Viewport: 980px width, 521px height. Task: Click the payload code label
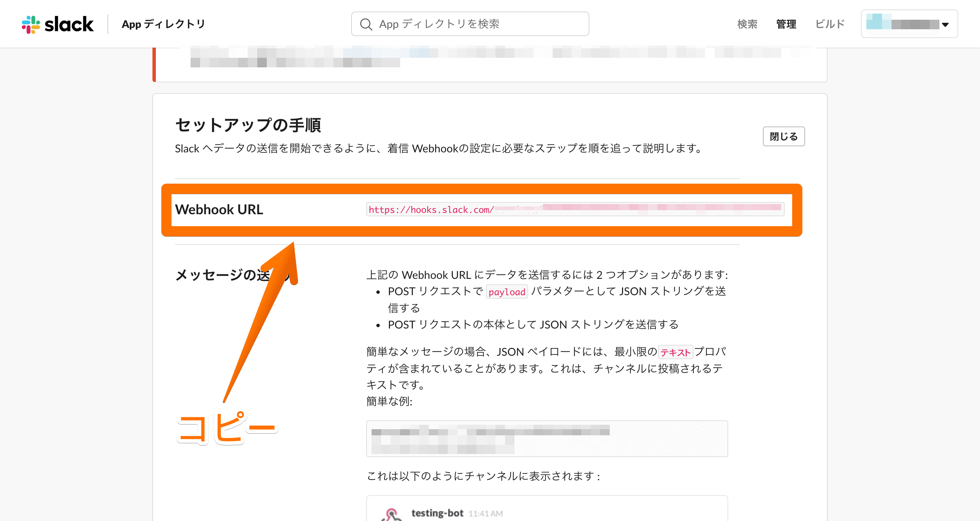coord(506,292)
